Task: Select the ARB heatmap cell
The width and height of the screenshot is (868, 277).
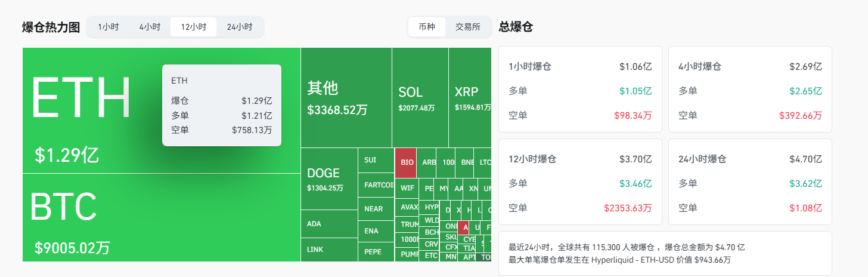Action: click(x=426, y=162)
